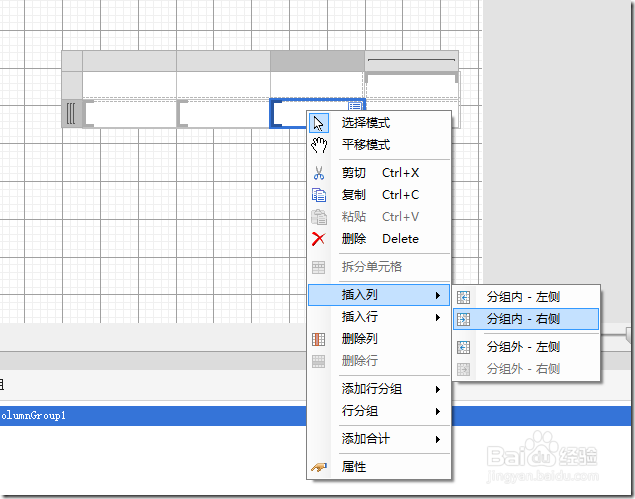Choose 平移模式 from the context menu
Screen dimensions: 635x499
tap(379, 145)
